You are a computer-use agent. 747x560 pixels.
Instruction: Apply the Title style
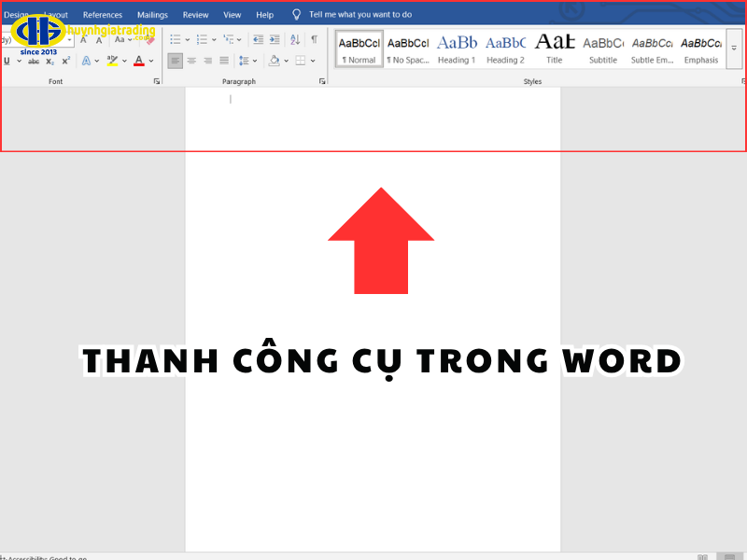click(x=555, y=45)
